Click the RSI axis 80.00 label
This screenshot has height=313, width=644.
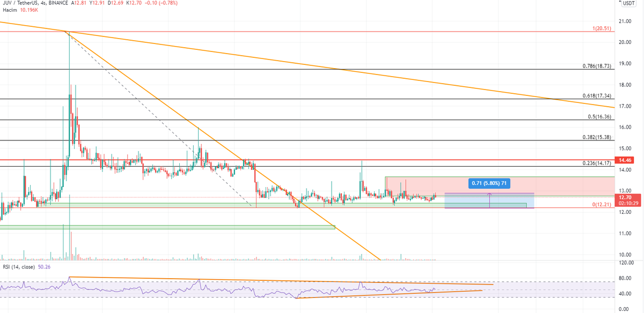tap(625, 278)
